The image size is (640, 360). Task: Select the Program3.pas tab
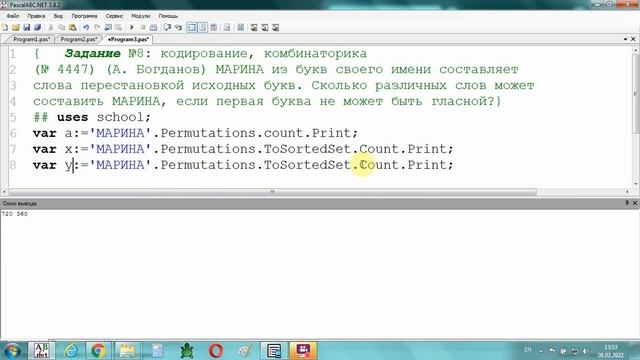click(128, 40)
